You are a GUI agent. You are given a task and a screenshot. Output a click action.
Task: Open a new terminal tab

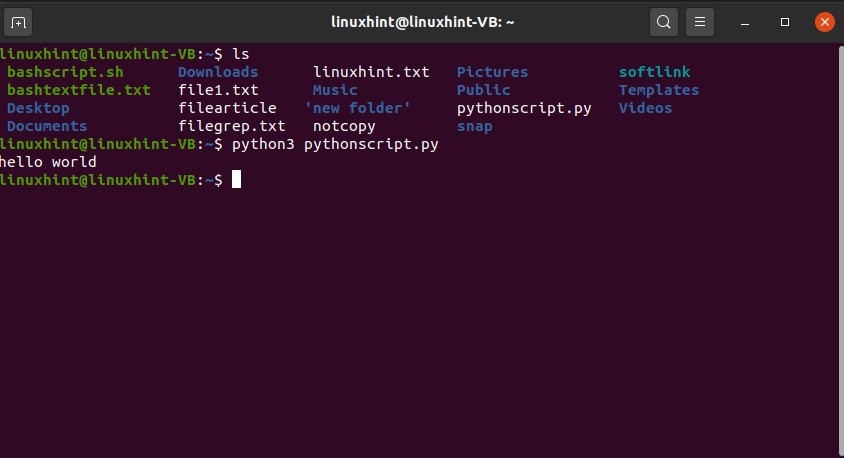click(21, 21)
